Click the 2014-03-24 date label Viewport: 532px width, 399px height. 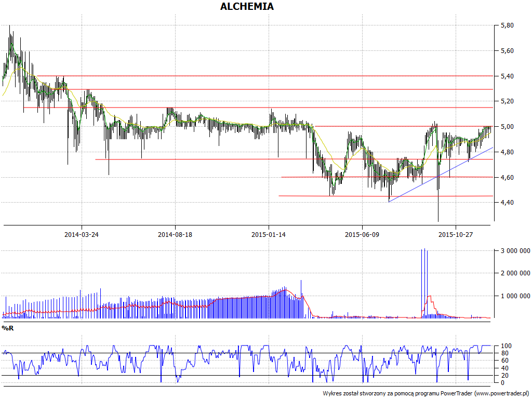click(82, 234)
